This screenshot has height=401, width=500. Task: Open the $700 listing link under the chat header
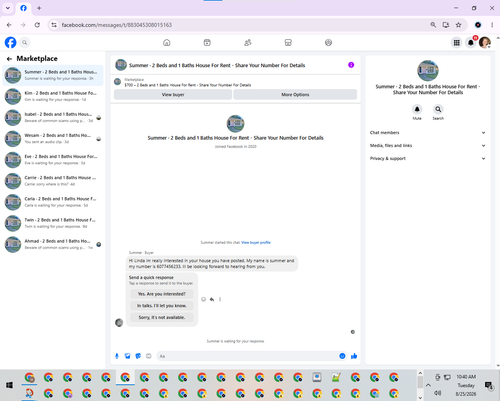(188, 85)
